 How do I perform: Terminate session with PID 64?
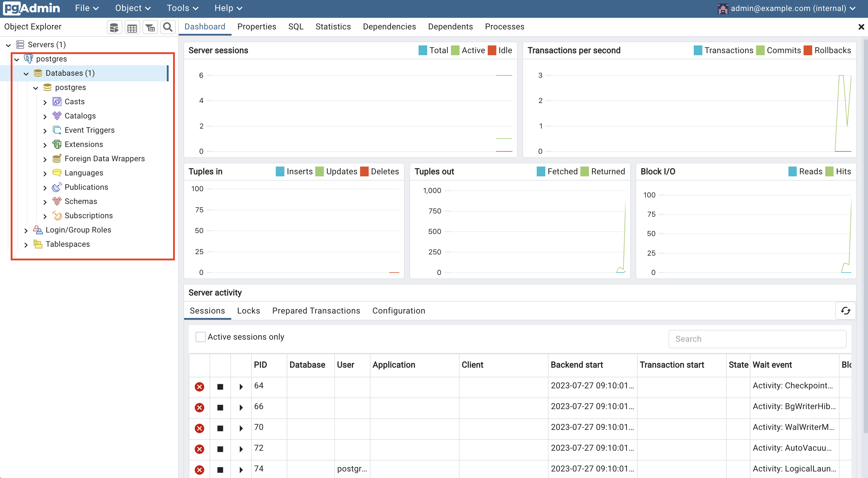point(199,387)
